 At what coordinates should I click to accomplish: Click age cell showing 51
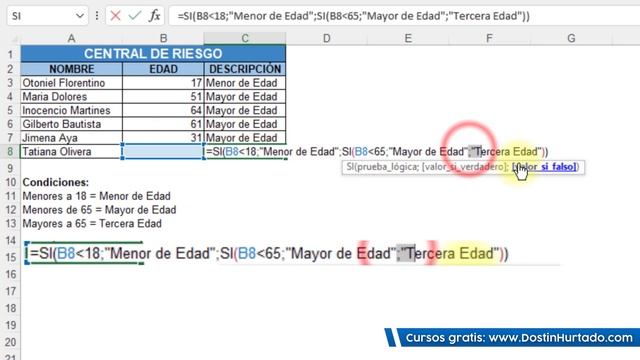coord(163,97)
